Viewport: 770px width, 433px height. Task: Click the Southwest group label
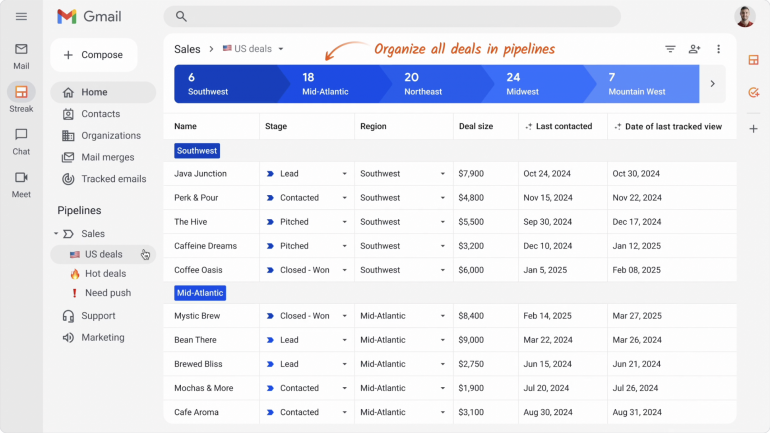point(197,151)
